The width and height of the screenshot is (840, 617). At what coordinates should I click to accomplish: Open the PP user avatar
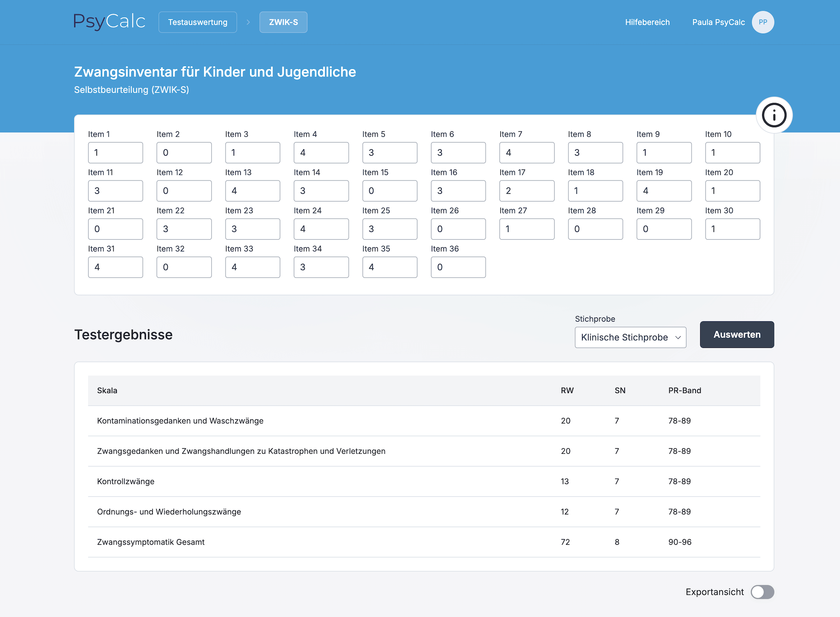(762, 22)
